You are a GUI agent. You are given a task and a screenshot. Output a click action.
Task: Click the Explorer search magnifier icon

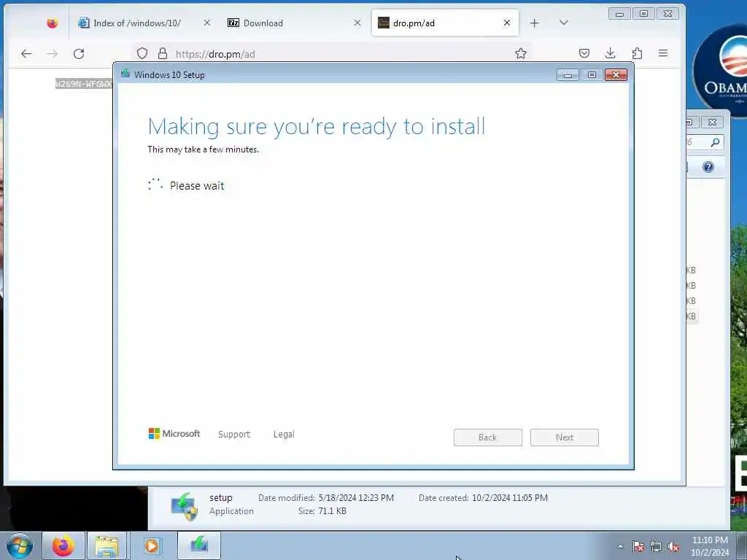[x=715, y=142]
